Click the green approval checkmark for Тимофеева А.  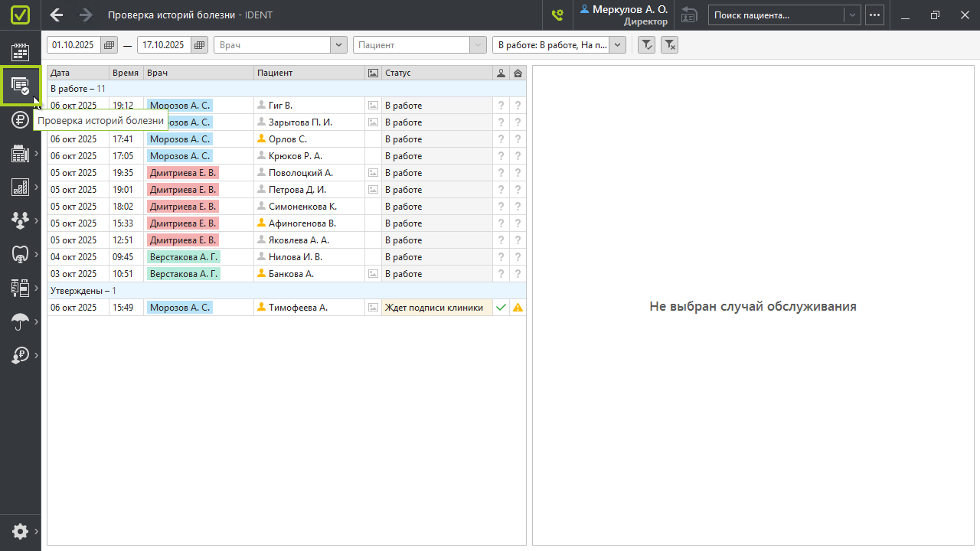click(501, 308)
